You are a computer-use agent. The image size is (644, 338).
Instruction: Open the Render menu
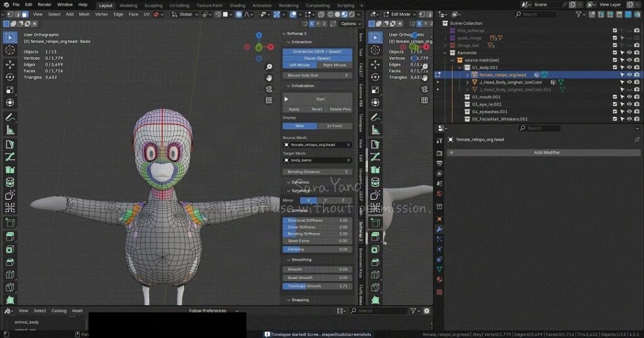44,4
